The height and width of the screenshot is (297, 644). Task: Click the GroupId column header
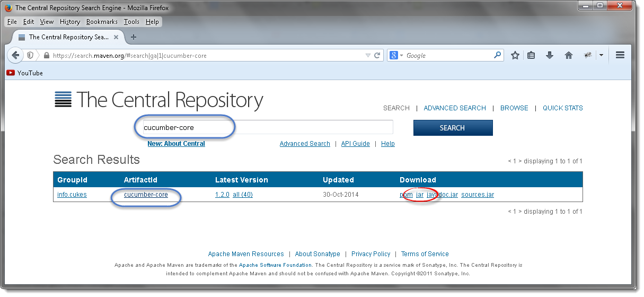(x=71, y=180)
